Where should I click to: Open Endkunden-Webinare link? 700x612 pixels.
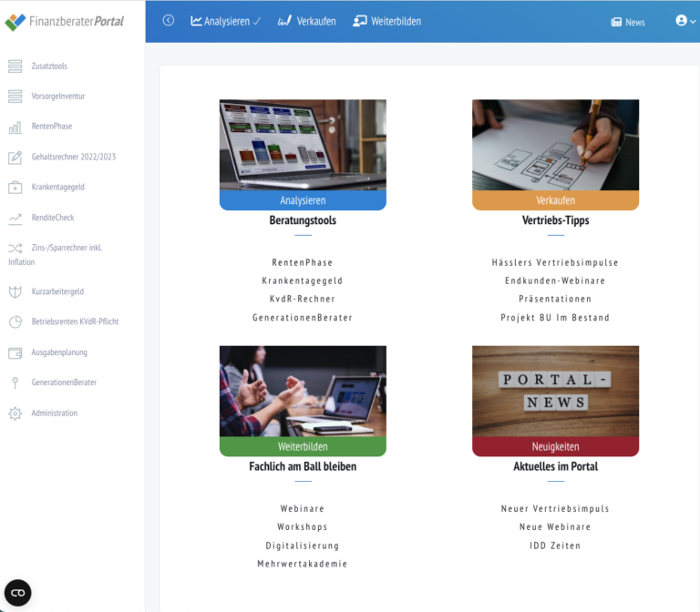555,280
